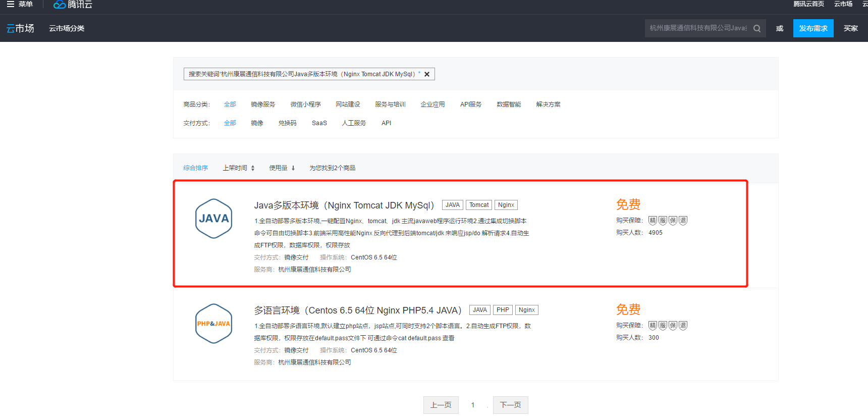
Task: Click JAVA tag on 多语言环境
Action: pos(480,310)
